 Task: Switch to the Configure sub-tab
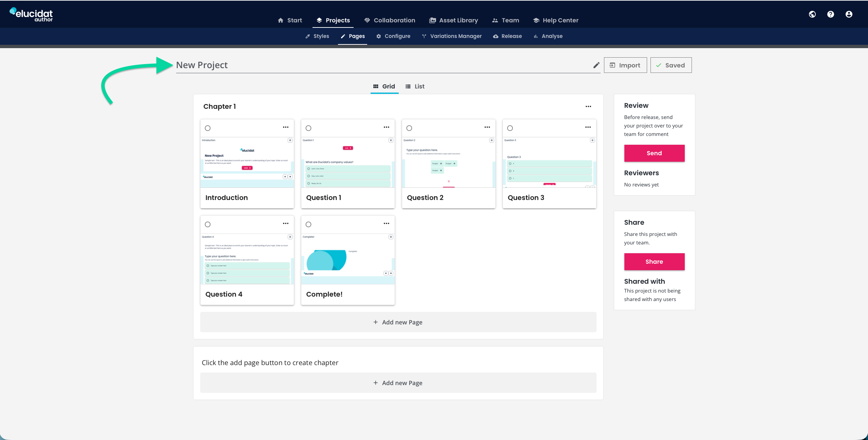point(393,36)
